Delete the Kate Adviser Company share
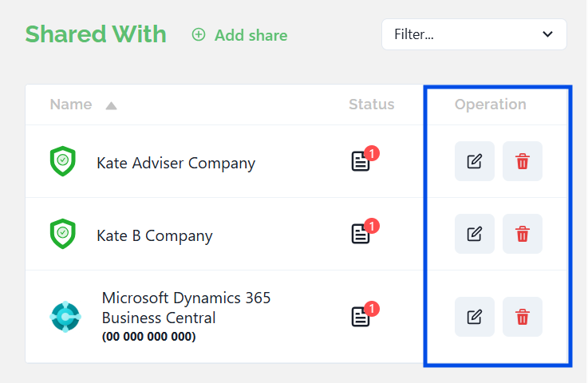Image resolution: width=588 pixels, height=383 pixels. pos(523,161)
